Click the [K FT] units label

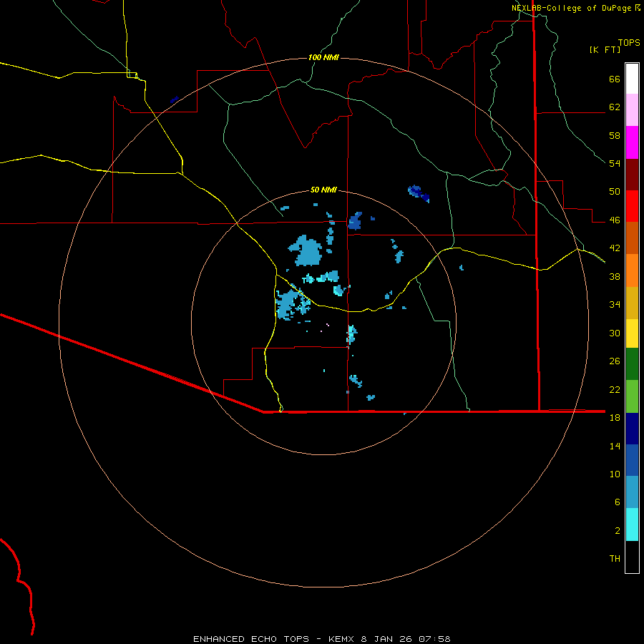(x=605, y=50)
